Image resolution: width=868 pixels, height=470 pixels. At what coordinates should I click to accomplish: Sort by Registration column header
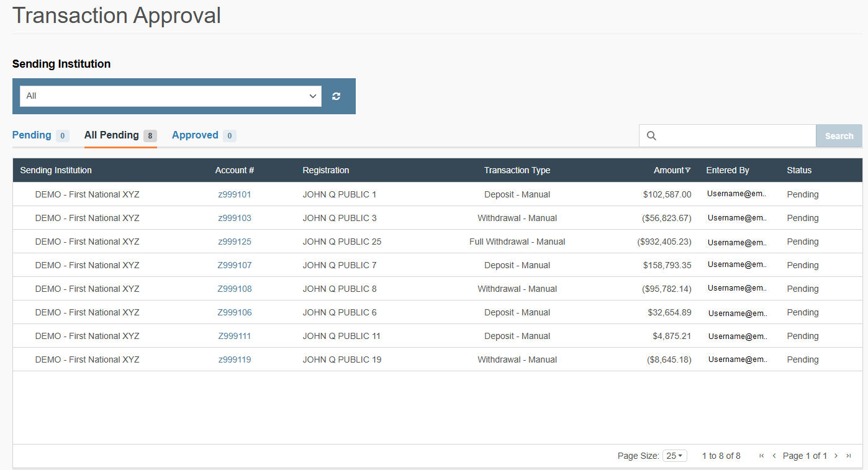pos(326,170)
